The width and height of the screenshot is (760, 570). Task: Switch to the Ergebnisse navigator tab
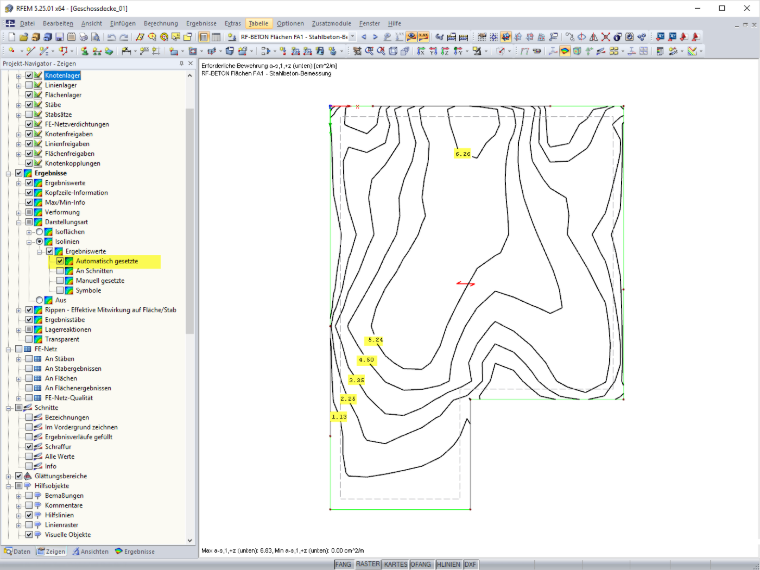tap(135, 552)
